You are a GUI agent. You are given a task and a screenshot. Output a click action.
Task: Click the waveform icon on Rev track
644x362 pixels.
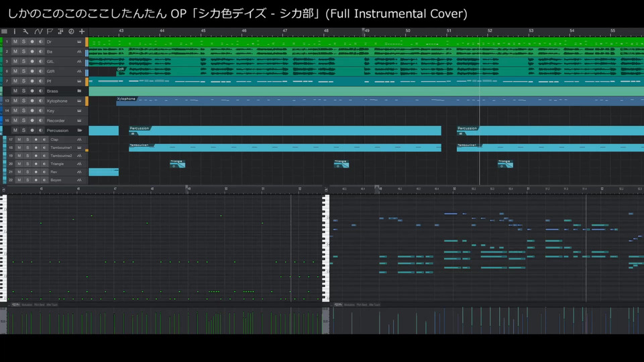pos(79,172)
